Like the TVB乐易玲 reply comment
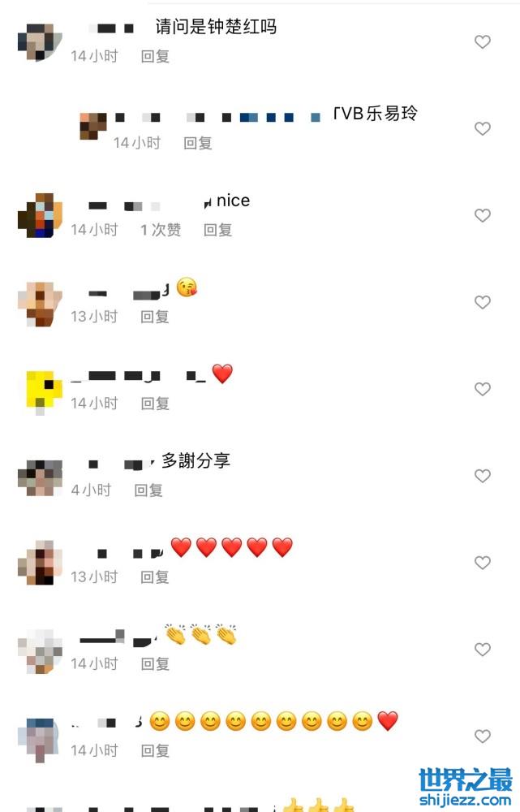This screenshot has width=520, height=812. coord(482,128)
